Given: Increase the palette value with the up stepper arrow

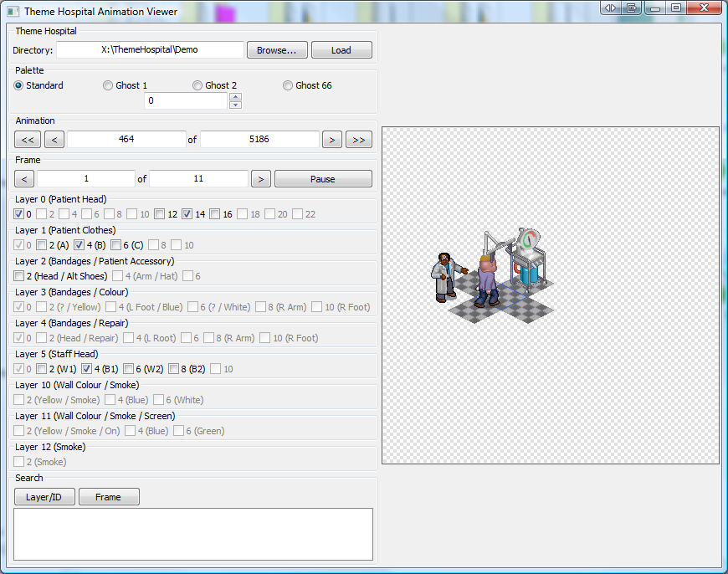Looking at the screenshot, I should [235, 96].
